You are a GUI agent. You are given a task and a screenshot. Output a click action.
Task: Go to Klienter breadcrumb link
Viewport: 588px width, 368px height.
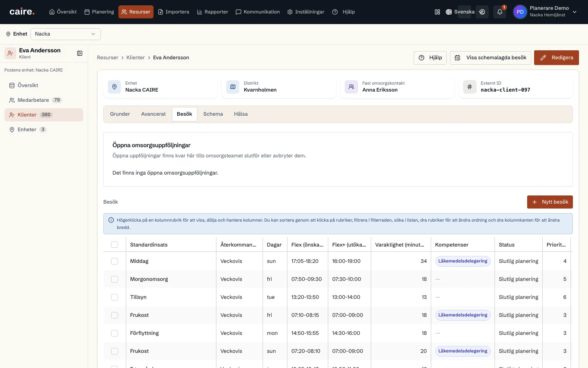tap(136, 58)
